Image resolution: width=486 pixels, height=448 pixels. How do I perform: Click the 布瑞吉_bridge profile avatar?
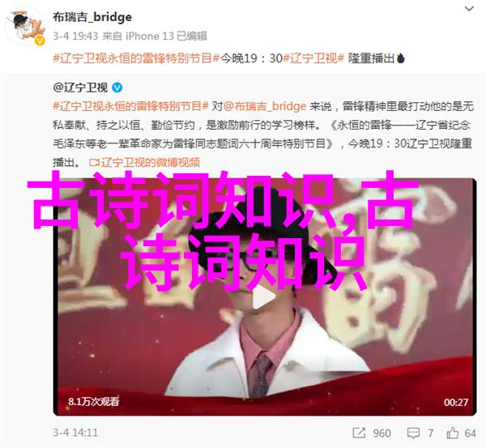[x=25, y=27]
